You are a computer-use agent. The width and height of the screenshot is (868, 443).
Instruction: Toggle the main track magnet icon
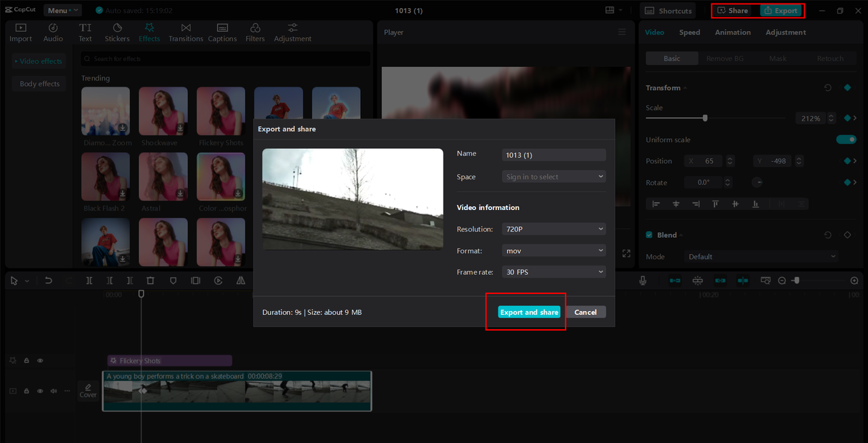[x=675, y=280]
